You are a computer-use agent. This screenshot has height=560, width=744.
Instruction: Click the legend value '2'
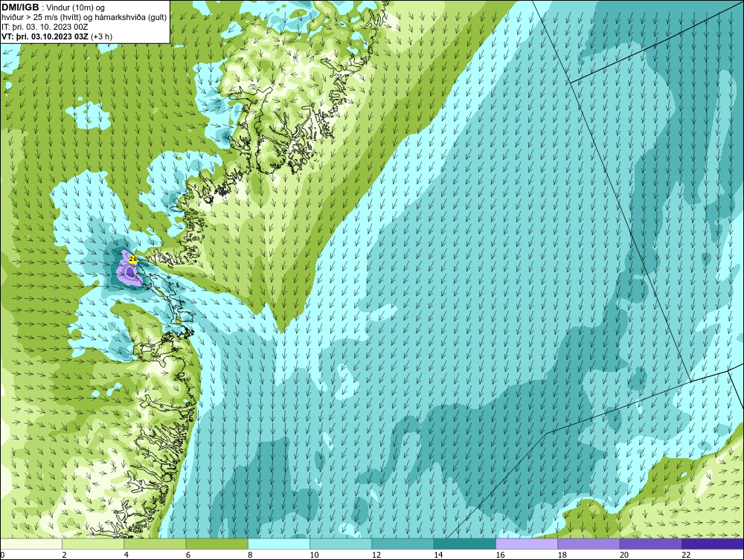click(x=64, y=556)
